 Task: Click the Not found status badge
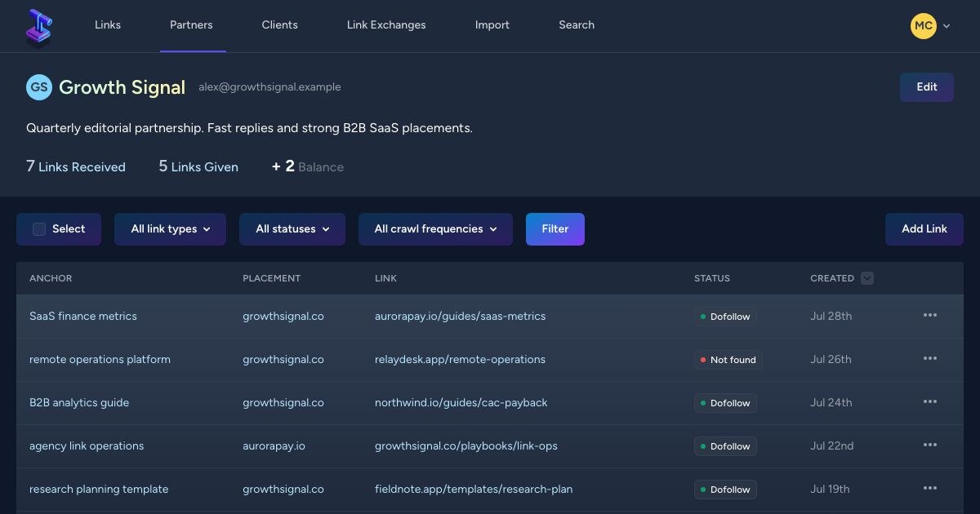[728, 360]
